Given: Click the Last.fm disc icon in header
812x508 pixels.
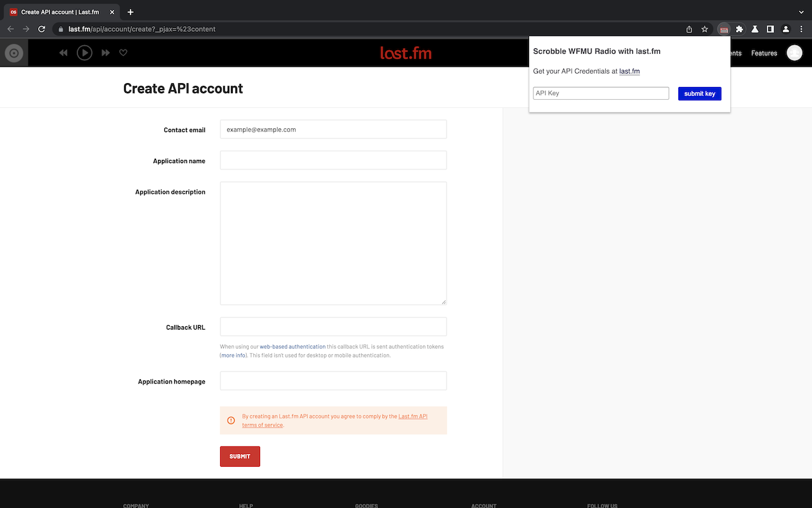Looking at the screenshot, I should 14,53.
